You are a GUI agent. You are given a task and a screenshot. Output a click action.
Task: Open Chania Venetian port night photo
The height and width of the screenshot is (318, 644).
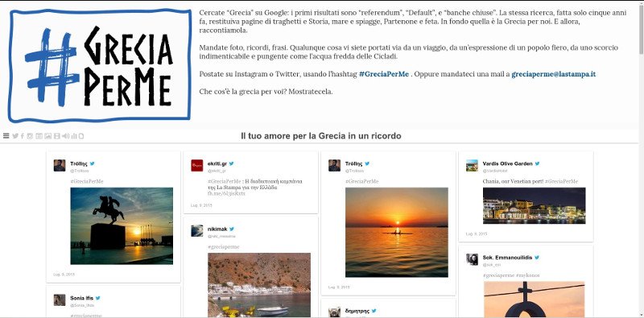pos(534,206)
